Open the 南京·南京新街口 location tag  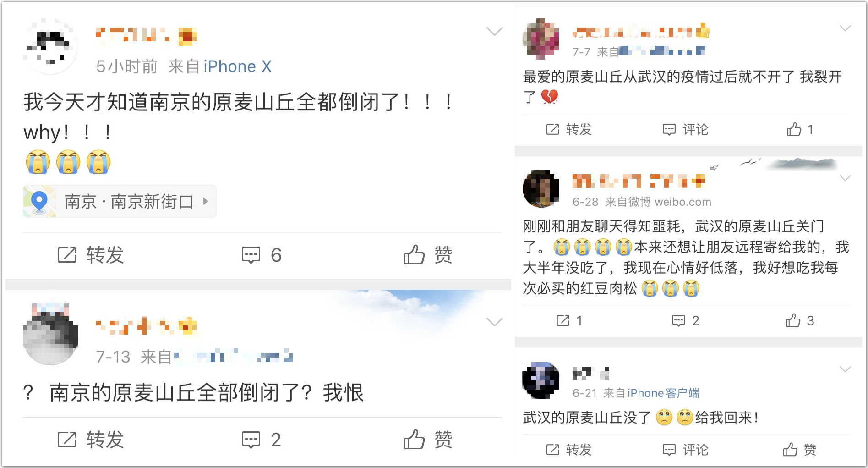coord(120,201)
